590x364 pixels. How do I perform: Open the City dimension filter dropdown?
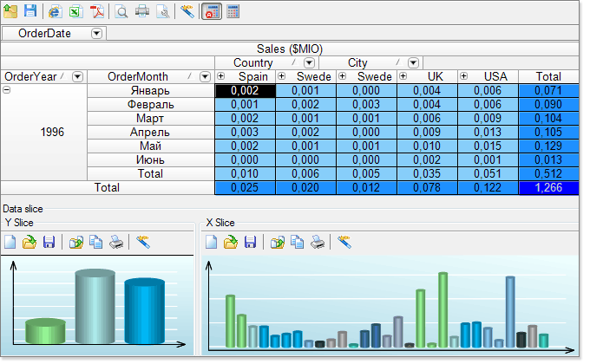413,62
